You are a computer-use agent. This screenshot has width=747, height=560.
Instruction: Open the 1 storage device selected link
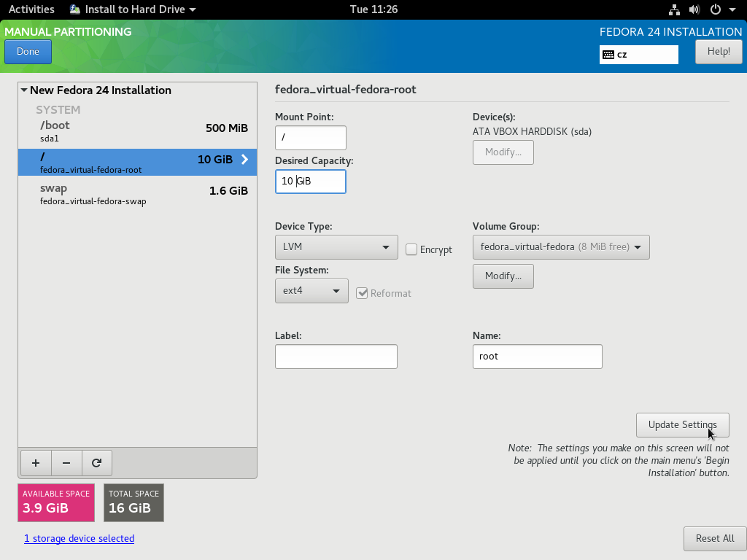[x=79, y=538]
